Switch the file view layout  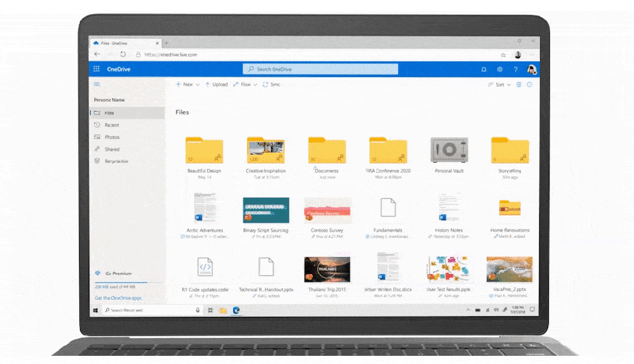point(519,85)
